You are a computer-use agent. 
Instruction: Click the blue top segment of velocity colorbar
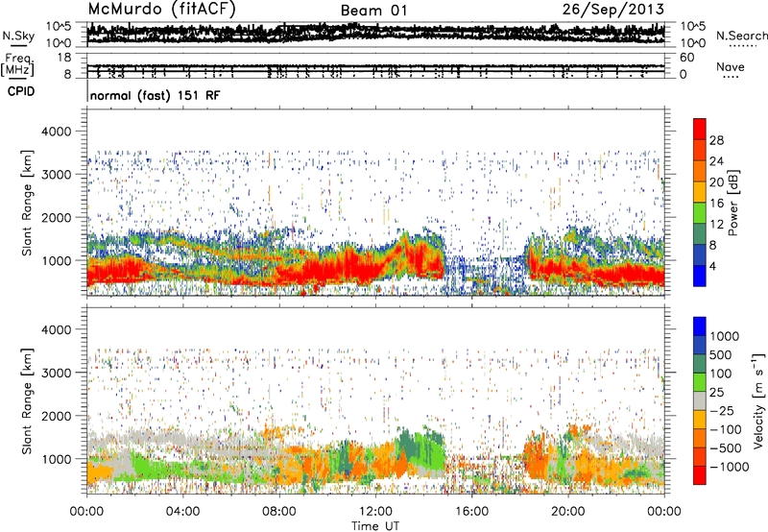(700, 326)
